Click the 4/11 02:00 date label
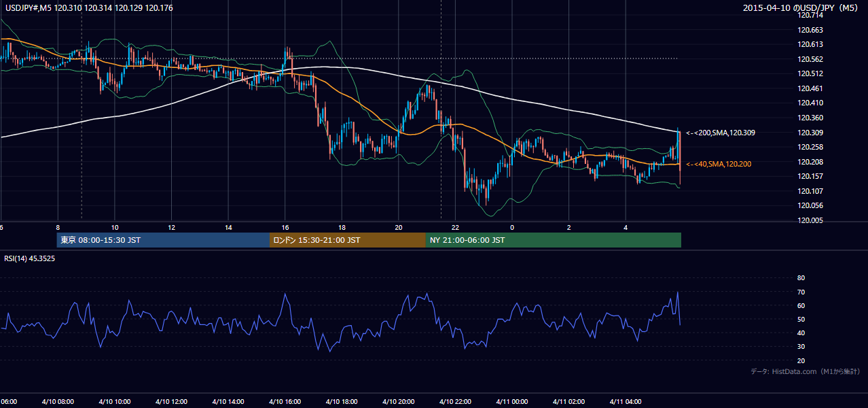 click(x=569, y=401)
